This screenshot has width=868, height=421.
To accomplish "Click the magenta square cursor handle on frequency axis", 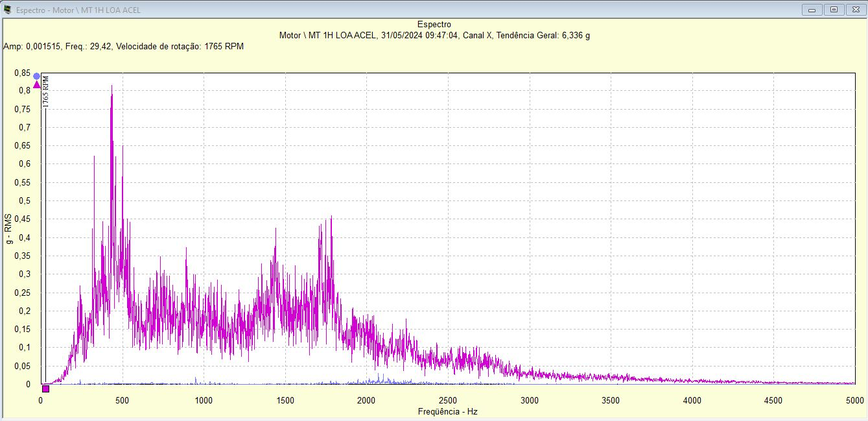I will [45, 389].
